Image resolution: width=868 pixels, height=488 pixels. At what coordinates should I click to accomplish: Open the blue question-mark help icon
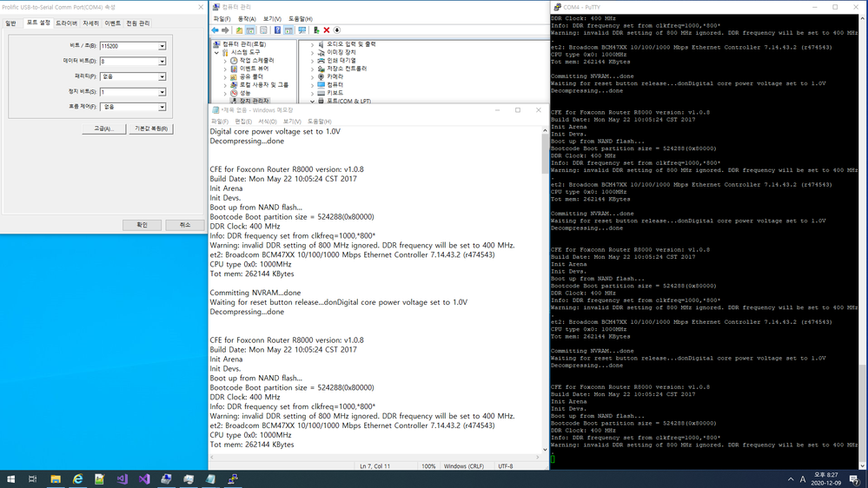point(277,30)
